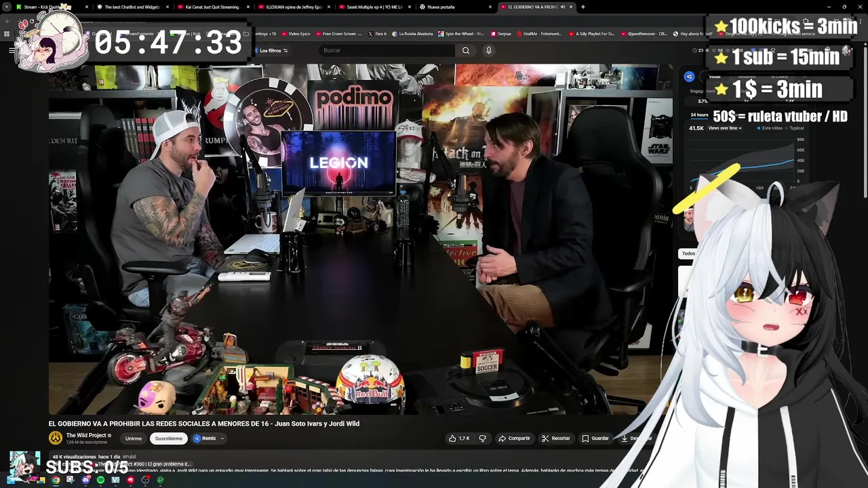
Task: Click the 'Recortar' clip button
Action: pyautogui.click(x=556, y=439)
